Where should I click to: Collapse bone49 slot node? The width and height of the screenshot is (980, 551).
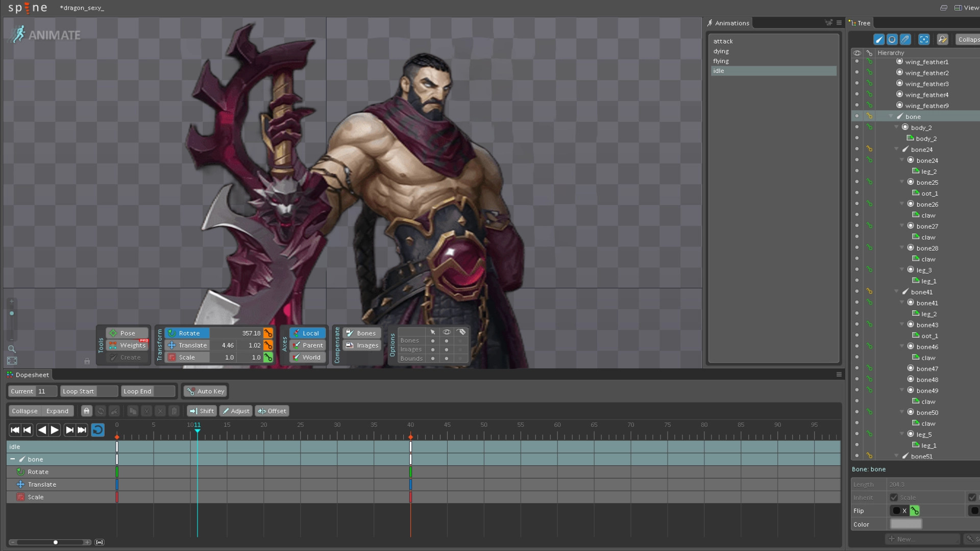click(902, 390)
